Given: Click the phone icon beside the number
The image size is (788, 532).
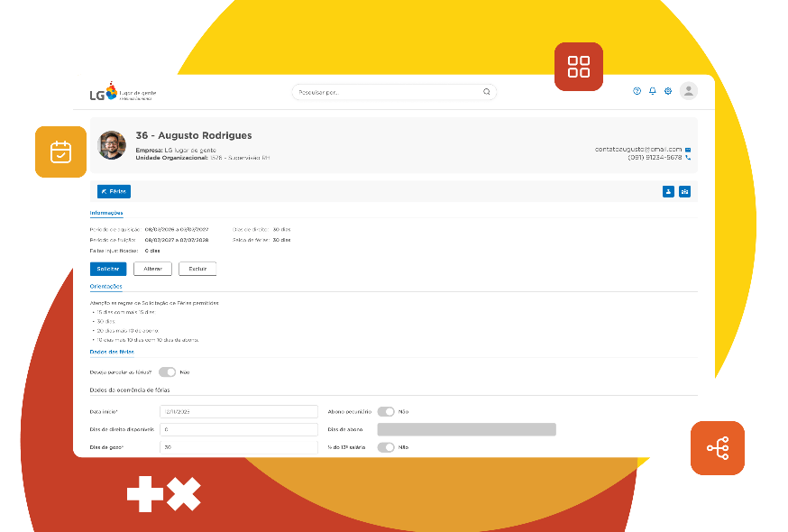Looking at the screenshot, I should (x=688, y=157).
